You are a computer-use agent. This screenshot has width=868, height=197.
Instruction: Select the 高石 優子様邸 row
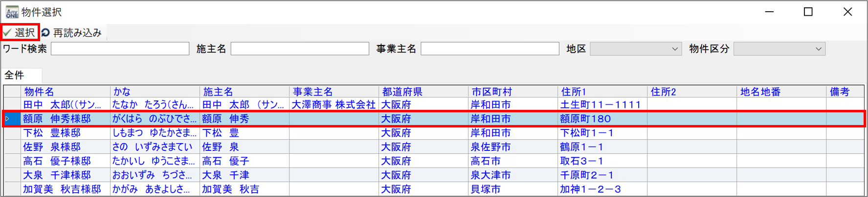[x=57, y=161]
